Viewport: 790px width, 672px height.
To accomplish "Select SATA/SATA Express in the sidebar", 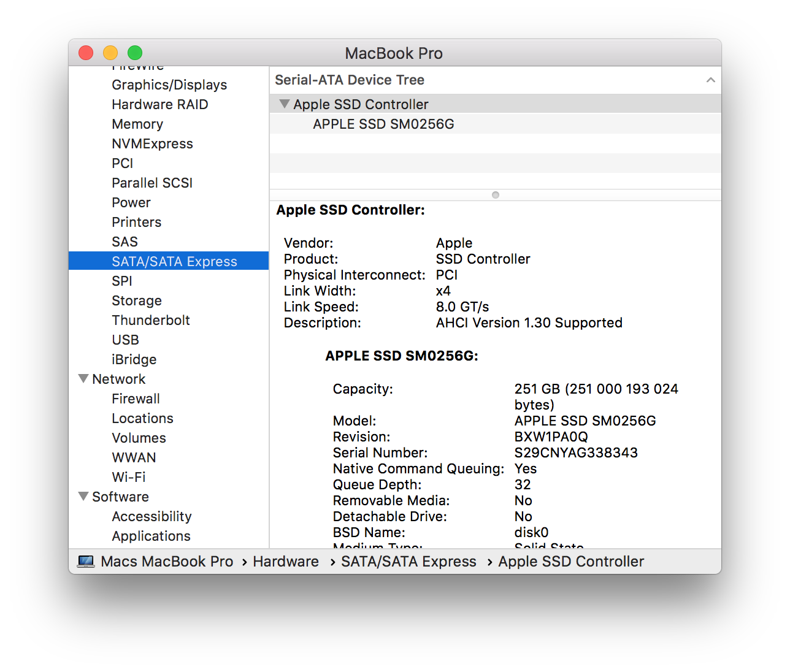I will click(169, 261).
